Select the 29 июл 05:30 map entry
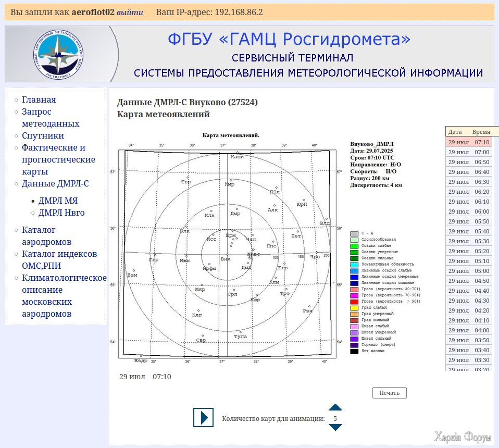The height and width of the screenshot is (448, 499). (469, 241)
